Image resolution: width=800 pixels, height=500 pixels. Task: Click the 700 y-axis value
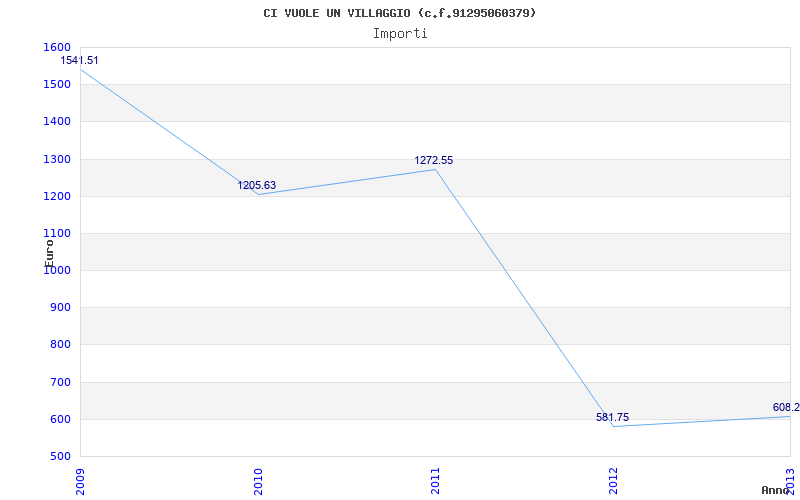pyautogui.click(x=61, y=382)
